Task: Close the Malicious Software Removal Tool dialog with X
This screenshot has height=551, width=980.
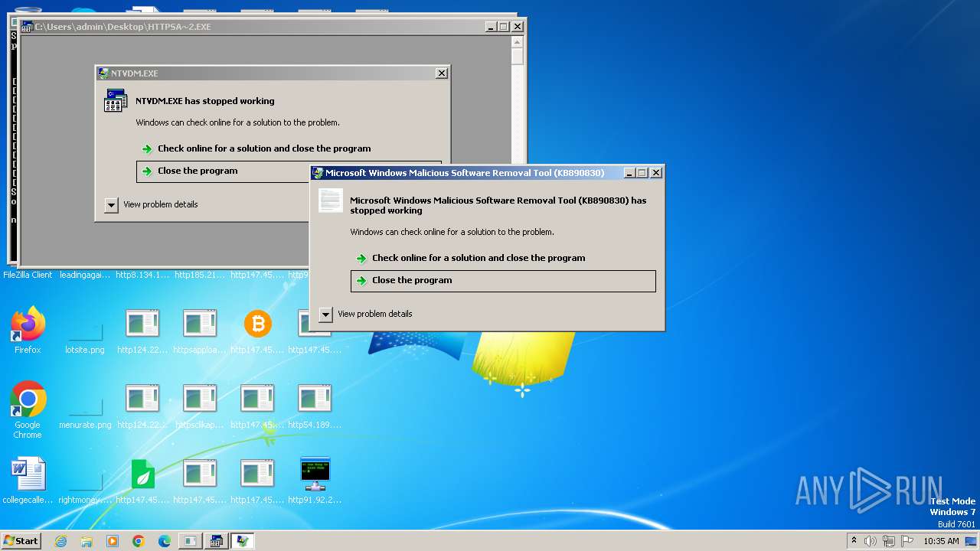Action: 656,173
